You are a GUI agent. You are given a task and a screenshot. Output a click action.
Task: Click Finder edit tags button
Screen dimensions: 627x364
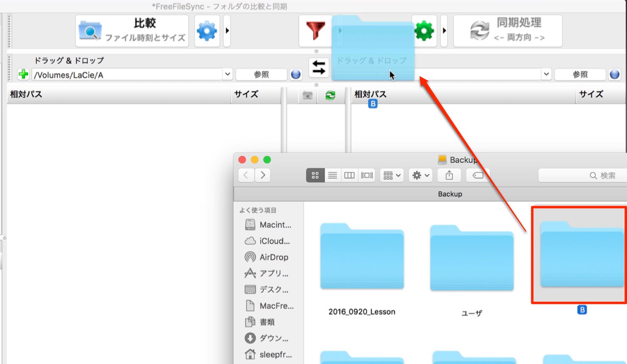coord(478,175)
